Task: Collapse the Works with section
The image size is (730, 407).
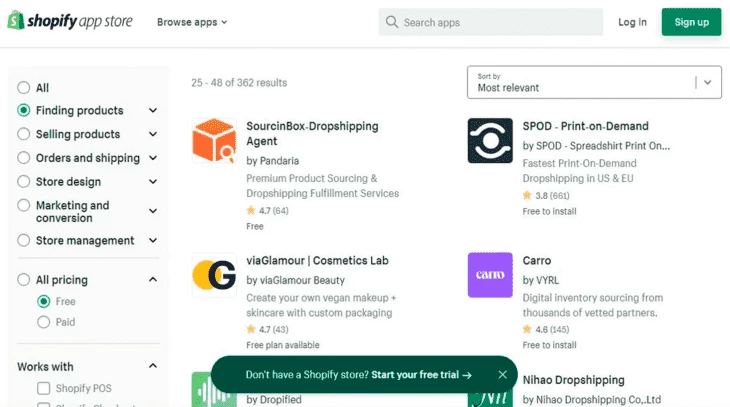Action: click(153, 366)
